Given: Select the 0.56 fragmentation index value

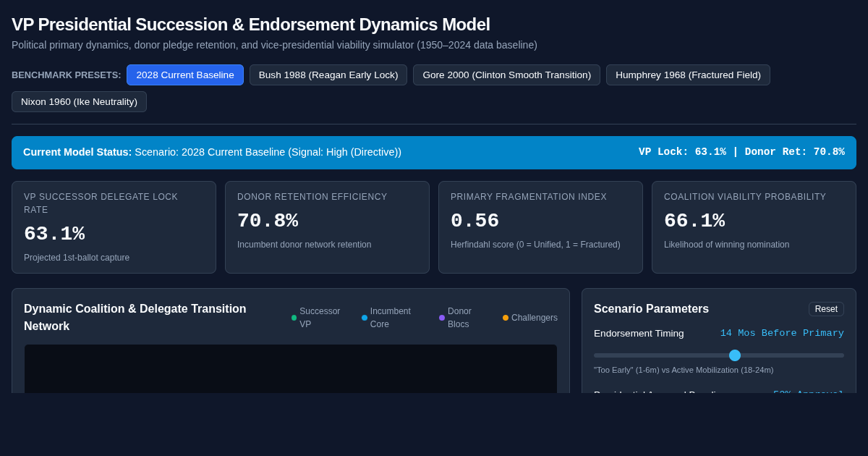Looking at the screenshot, I should (x=475, y=221).
